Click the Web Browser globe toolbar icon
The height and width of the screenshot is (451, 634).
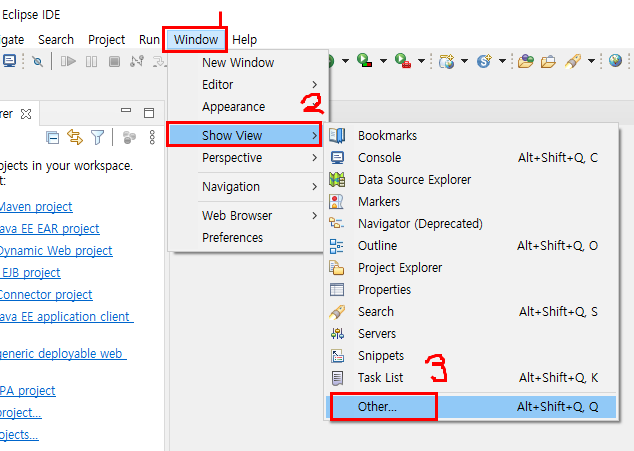(615, 61)
